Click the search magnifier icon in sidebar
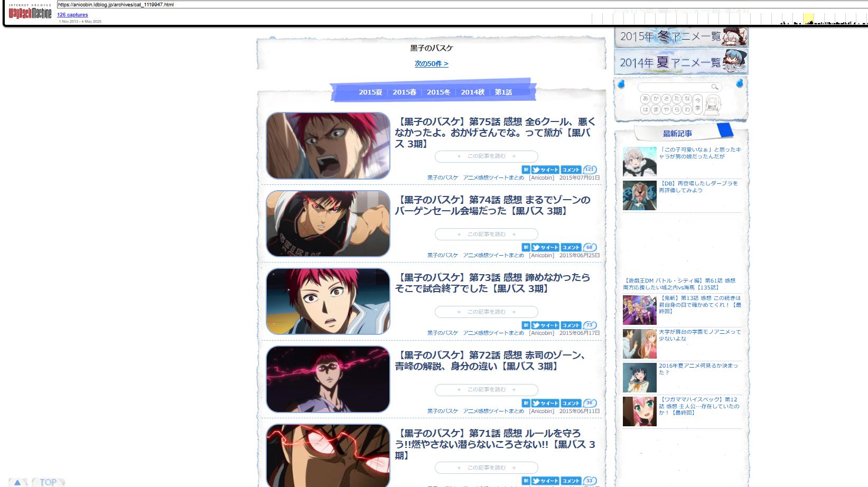Screen dimensions: 868x487 tap(715, 87)
